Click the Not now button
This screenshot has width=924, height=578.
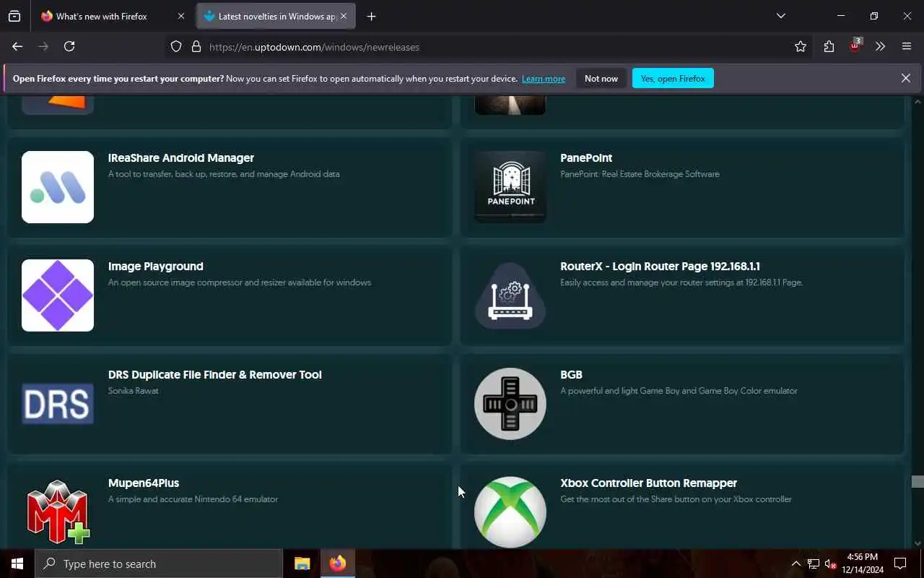point(601,78)
